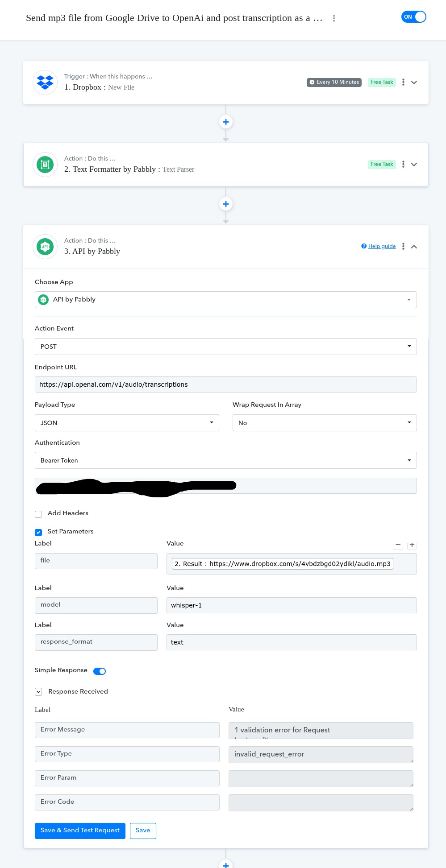Click '1. Dropbox : New File' step title

point(99,87)
